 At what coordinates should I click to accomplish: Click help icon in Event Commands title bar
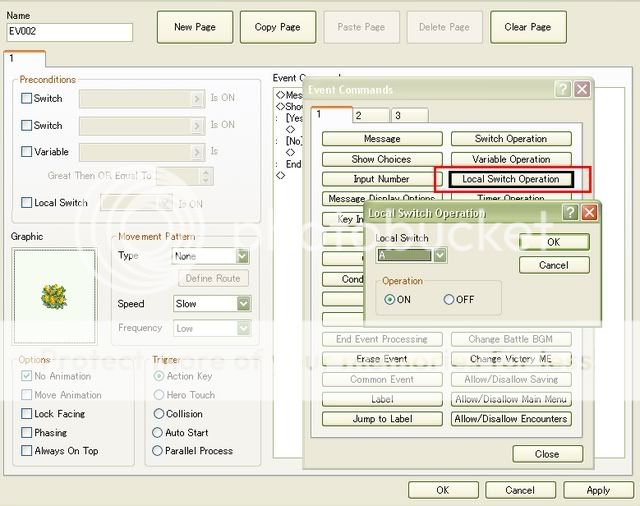563,89
